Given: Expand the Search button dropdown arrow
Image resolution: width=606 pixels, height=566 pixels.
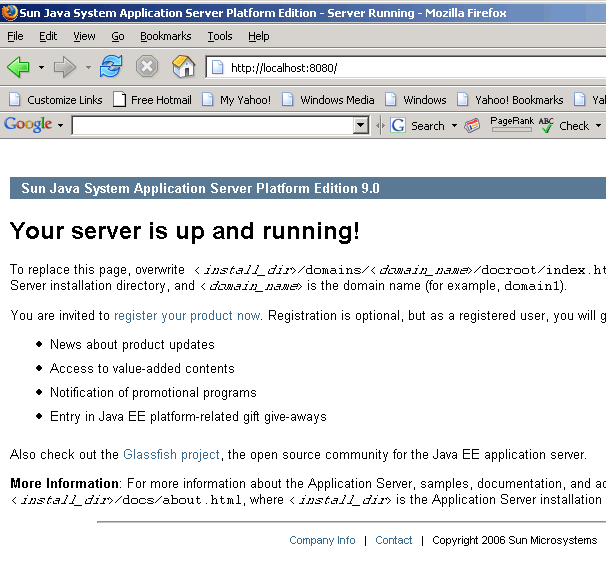Looking at the screenshot, I should click(454, 126).
